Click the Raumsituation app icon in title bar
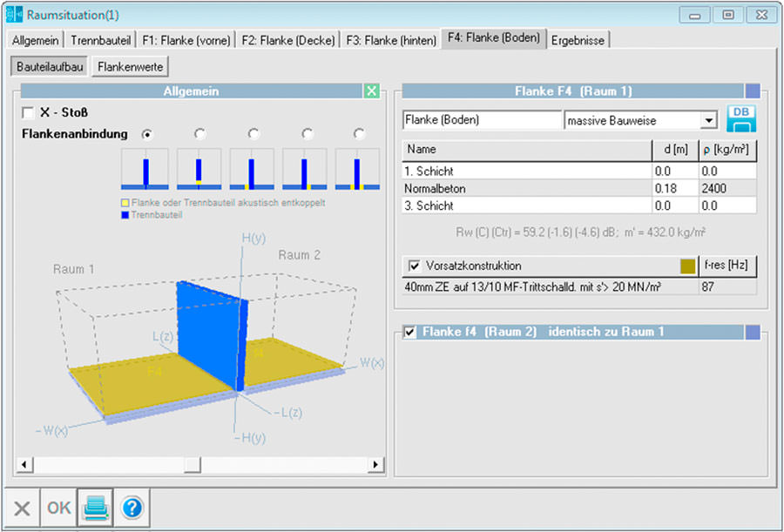 (x=14, y=15)
